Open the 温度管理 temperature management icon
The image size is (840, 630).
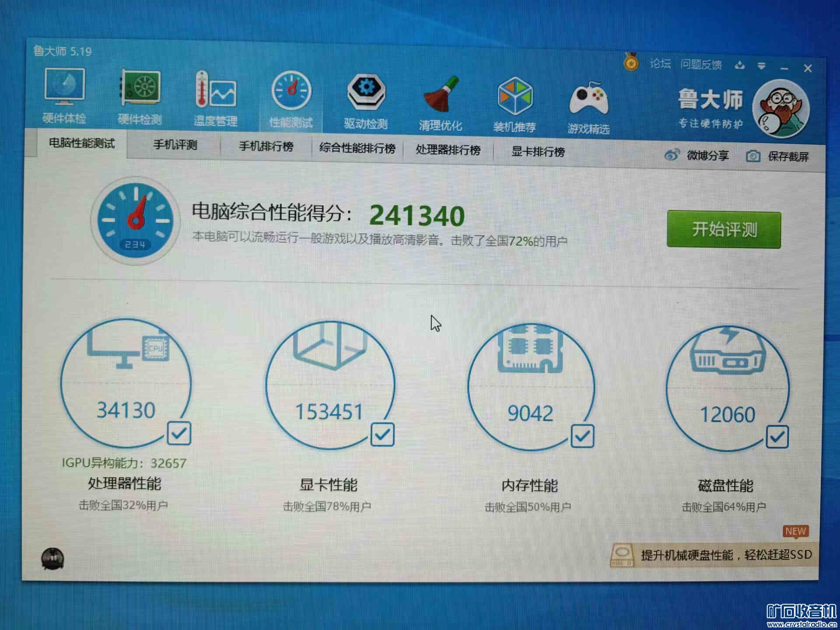pyautogui.click(x=216, y=98)
